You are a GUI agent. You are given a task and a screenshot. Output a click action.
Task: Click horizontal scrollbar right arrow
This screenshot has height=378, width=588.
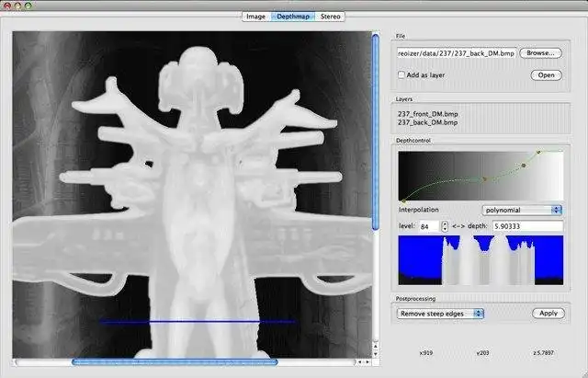click(x=367, y=362)
